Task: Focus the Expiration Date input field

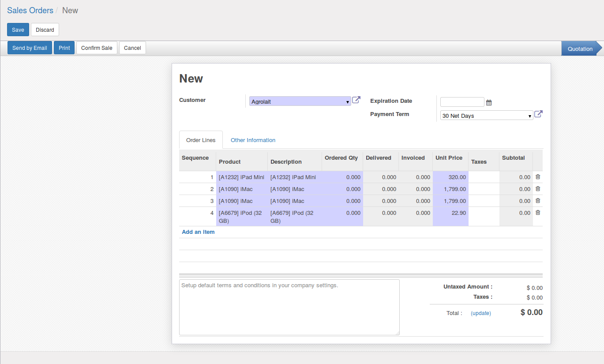Action: [x=462, y=102]
